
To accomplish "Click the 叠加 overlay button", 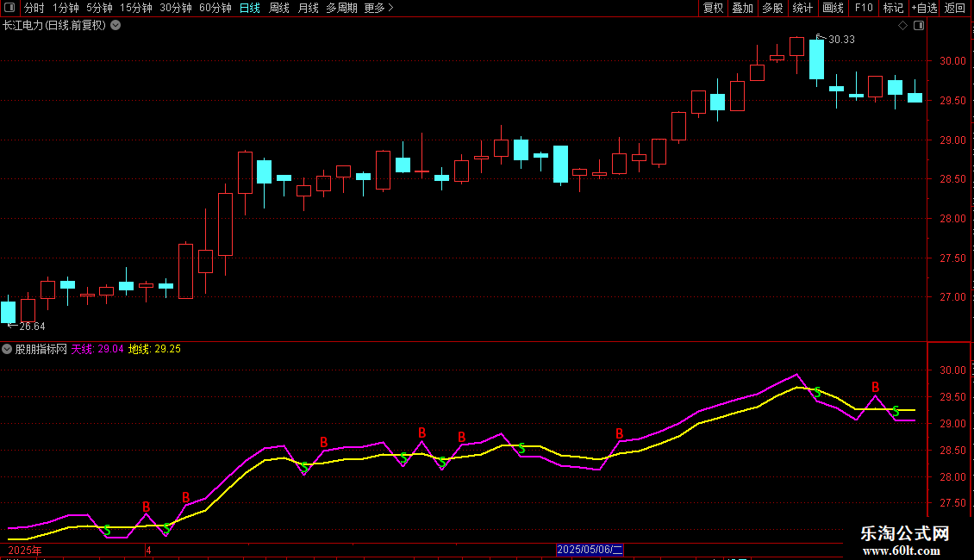I will pyautogui.click(x=742, y=8).
